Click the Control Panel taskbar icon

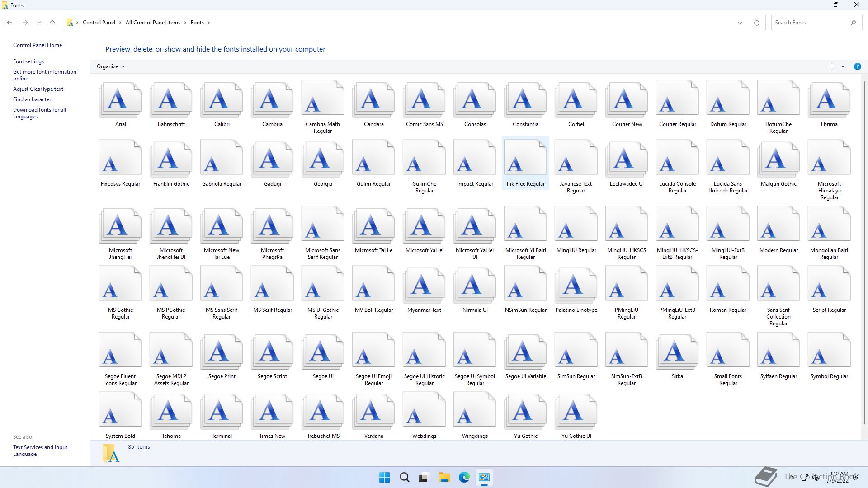coord(484,477)
